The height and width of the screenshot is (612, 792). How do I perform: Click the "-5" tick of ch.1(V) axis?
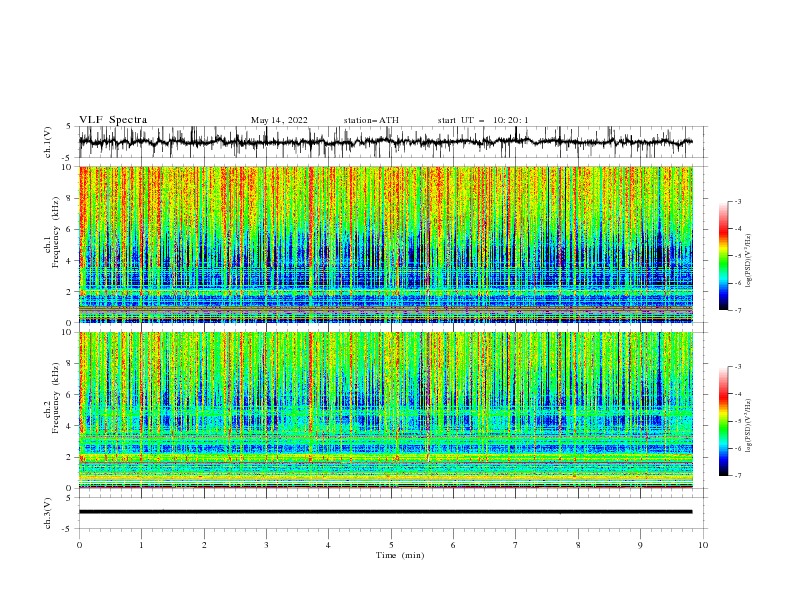67,158
